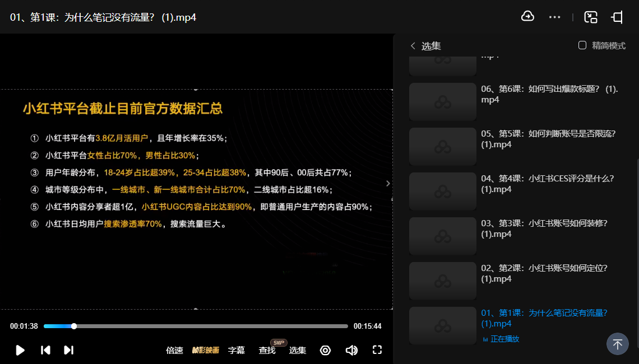Enable the 精简模式 checkbox

tap(582, 45)
